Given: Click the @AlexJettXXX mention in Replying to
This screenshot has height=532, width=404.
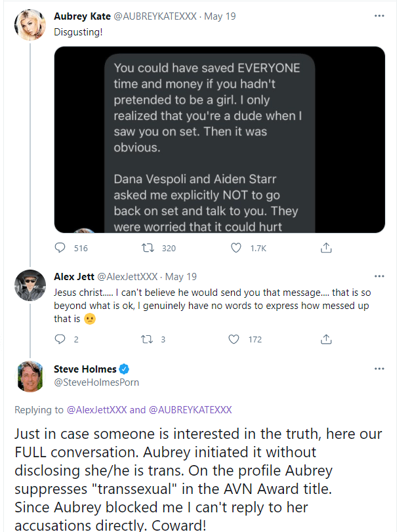Looking at the screenshot, I should [96, 410].
